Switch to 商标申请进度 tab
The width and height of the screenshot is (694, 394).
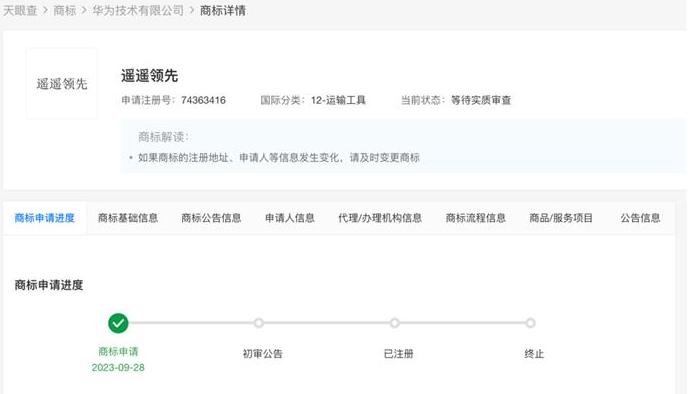pos(45,218)
